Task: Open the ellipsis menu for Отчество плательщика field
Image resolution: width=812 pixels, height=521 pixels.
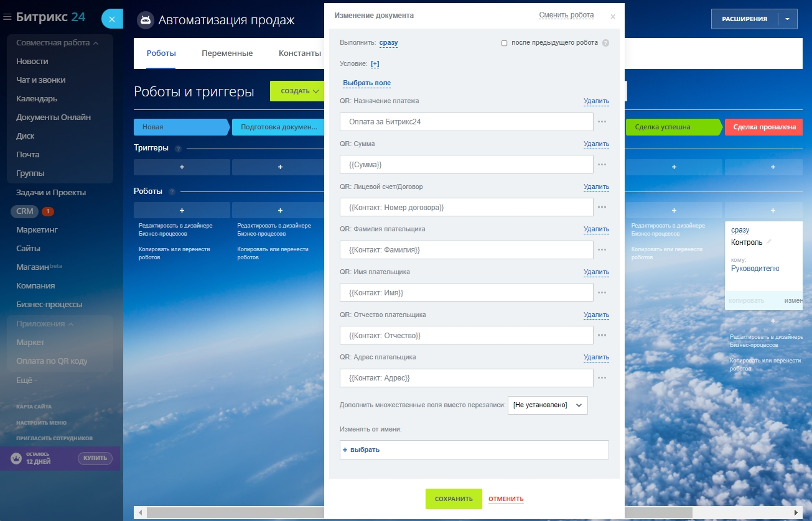Action: tap(602, 335)
